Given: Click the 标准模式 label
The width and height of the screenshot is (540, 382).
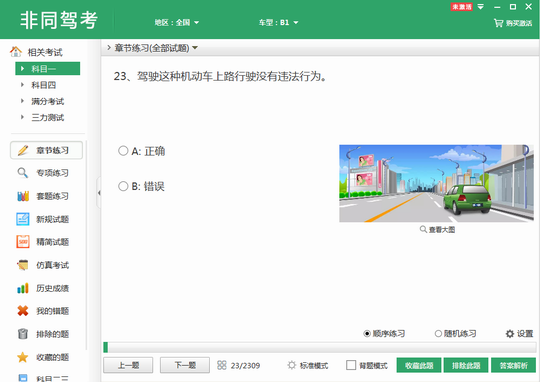Looking at the screenshot, I should [x=314, y=365].
